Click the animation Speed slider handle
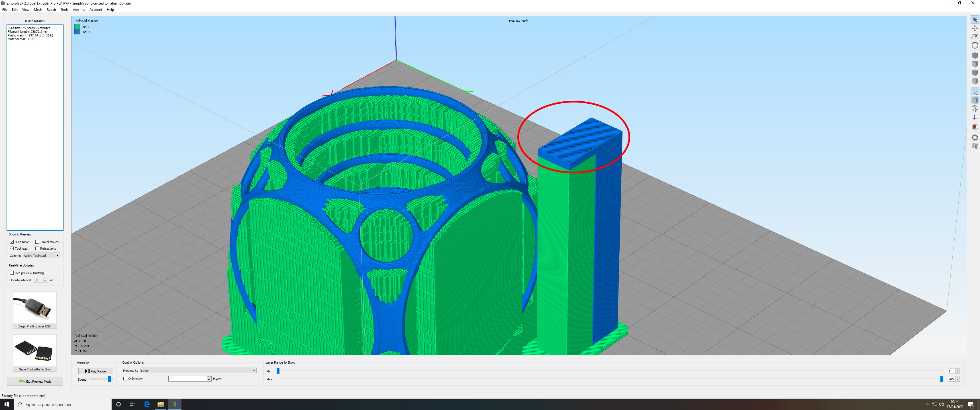The width and height of the screenshot is (980, 410). click(110, 379)
